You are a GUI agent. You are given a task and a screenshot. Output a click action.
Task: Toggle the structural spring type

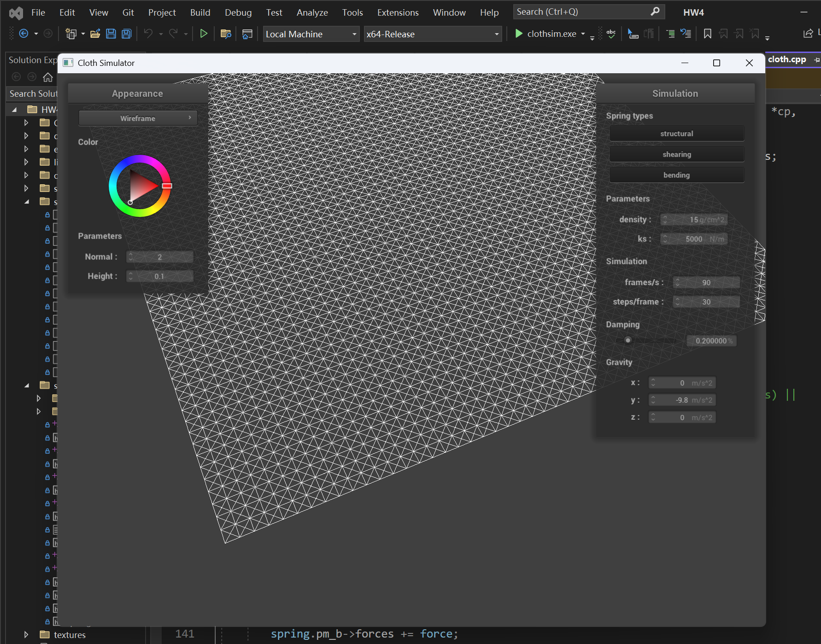(676, 134)
